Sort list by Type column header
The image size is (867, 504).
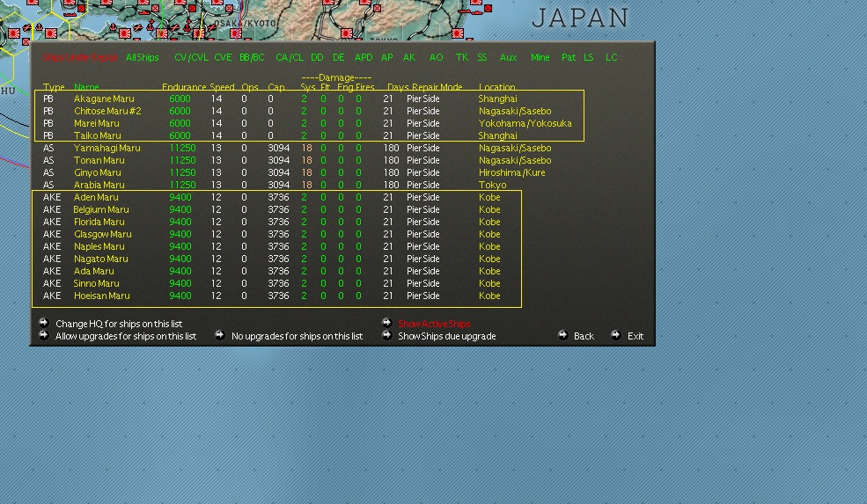click(x=54, y=87)
